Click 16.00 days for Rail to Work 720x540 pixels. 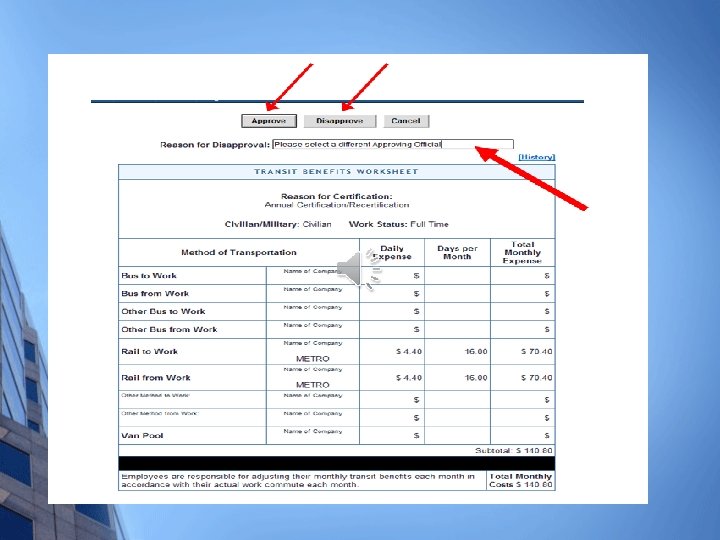(x=476, y=351)
